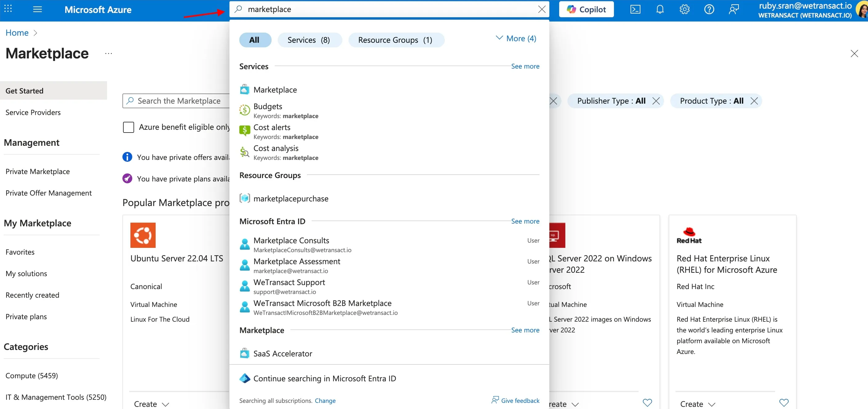Open the feedback icon in header

734,10
